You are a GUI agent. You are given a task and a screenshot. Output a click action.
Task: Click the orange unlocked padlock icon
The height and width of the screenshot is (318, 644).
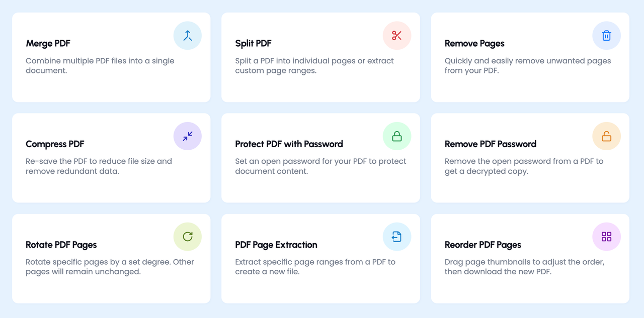point(606,136)
